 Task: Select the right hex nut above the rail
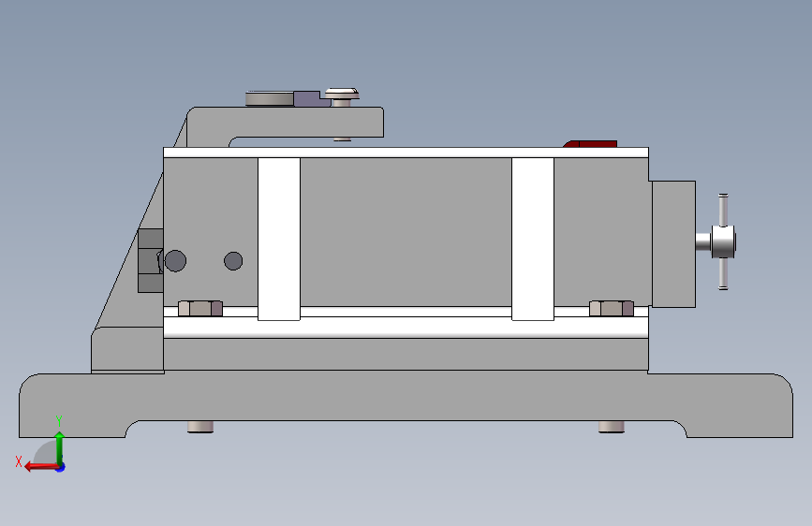point(612,309)
